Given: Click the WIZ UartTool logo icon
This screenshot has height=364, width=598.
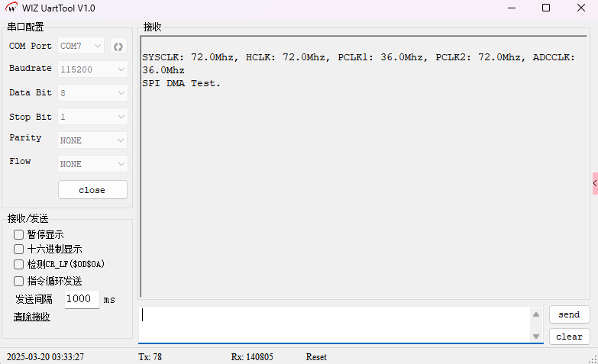Looking at the screenshot, I should [x=12, y=8].
